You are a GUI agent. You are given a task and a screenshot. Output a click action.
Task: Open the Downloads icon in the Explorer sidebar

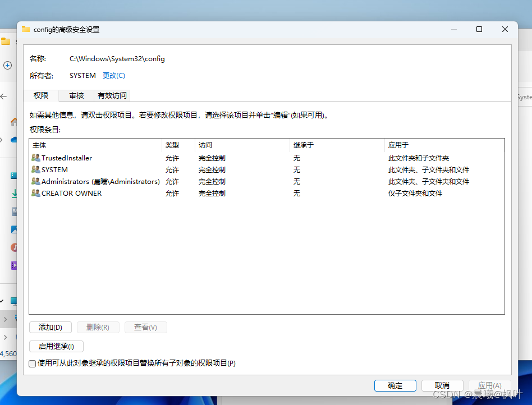pos(14,194)
